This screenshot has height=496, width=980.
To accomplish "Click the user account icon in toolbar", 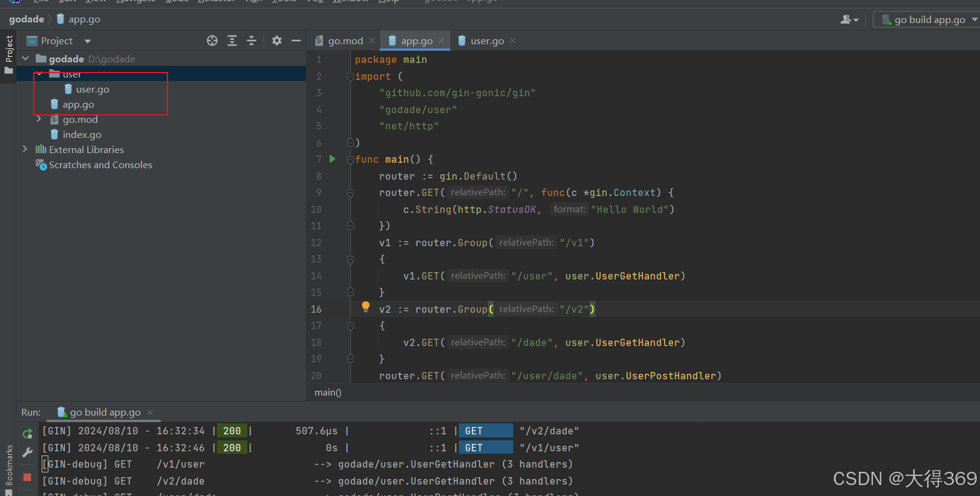I will coord(849,19).
